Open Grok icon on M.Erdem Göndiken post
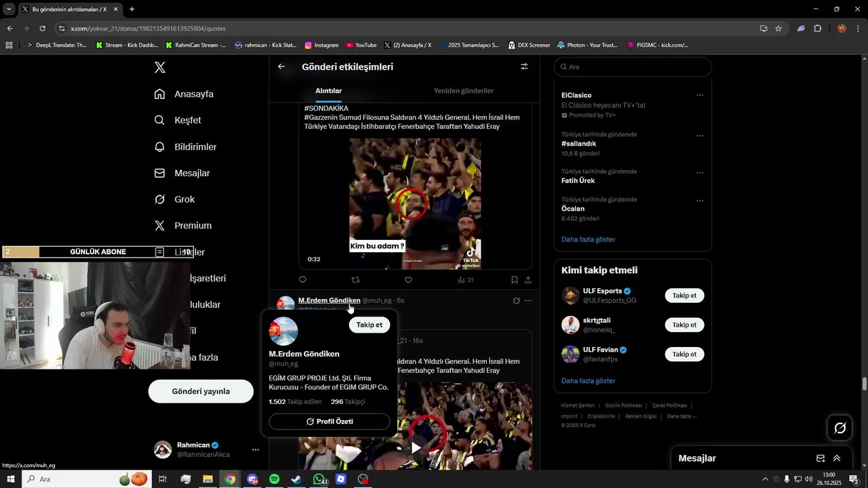Screen dimensions: 868x488 [516, 300]
